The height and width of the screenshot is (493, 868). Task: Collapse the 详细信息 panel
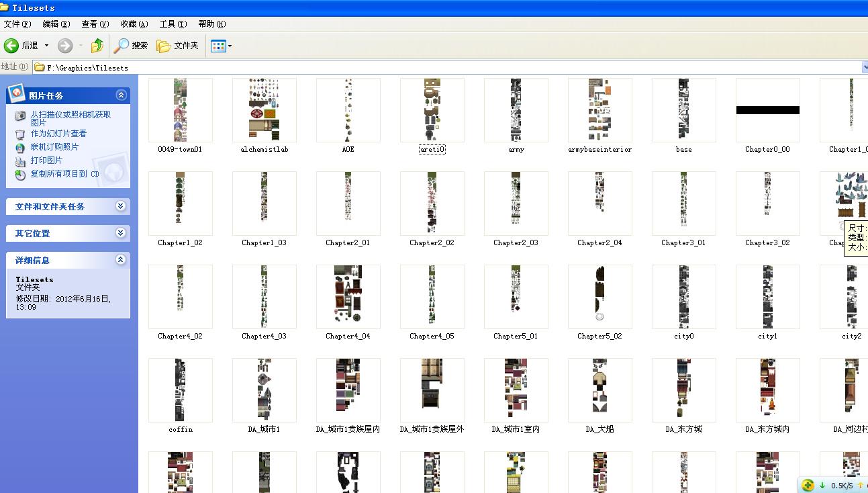point(121,260)
